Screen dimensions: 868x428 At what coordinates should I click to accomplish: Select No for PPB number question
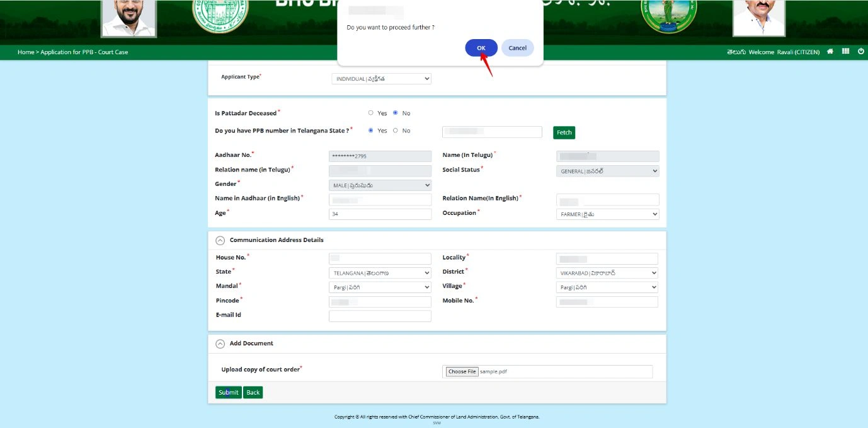(x=396, y=130)
